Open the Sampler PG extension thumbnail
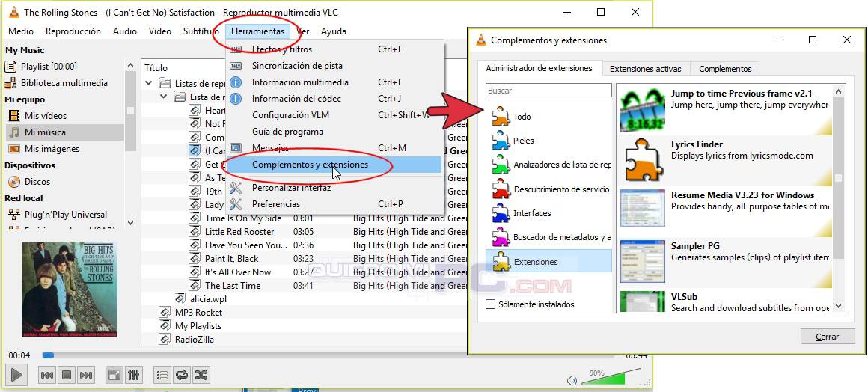 tap(642, 261)
